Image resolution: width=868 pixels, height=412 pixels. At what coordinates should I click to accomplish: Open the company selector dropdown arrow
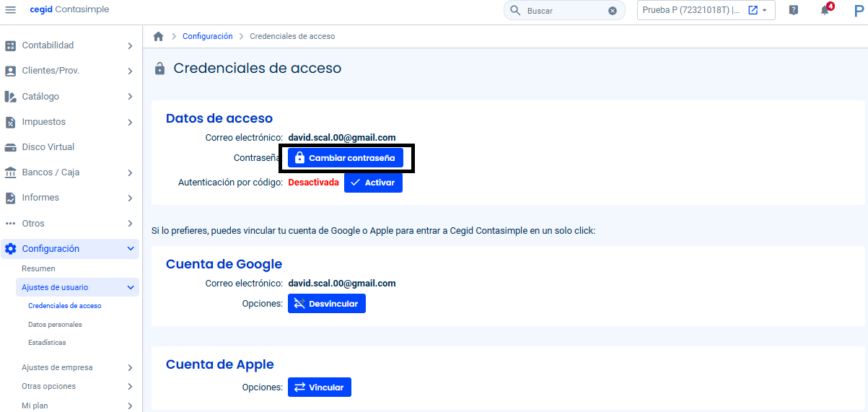click(765, 11)
